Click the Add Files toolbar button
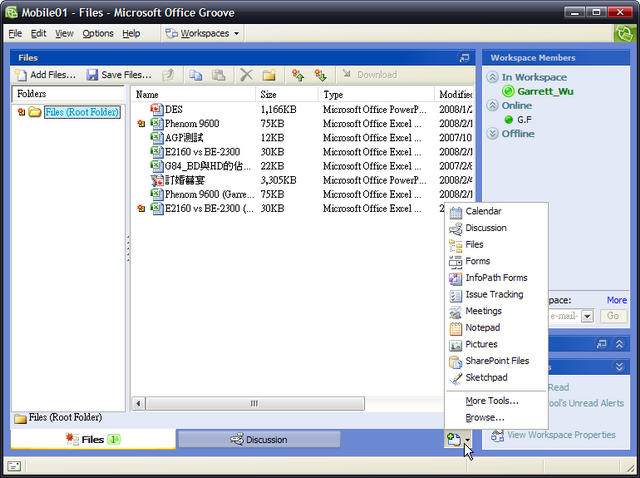 pyautogui.click(x=45, y=75)
